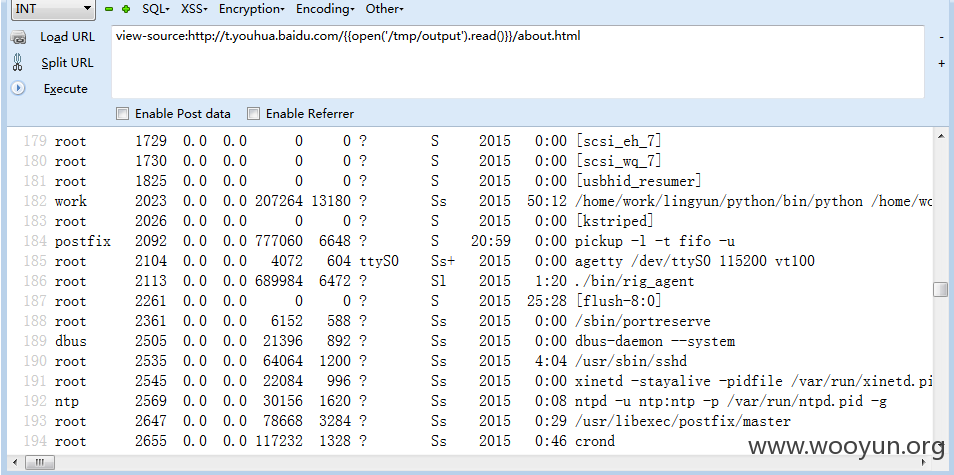Click the start time 20:59
Viewport: 954px width, 475px height.
(490, 241)
